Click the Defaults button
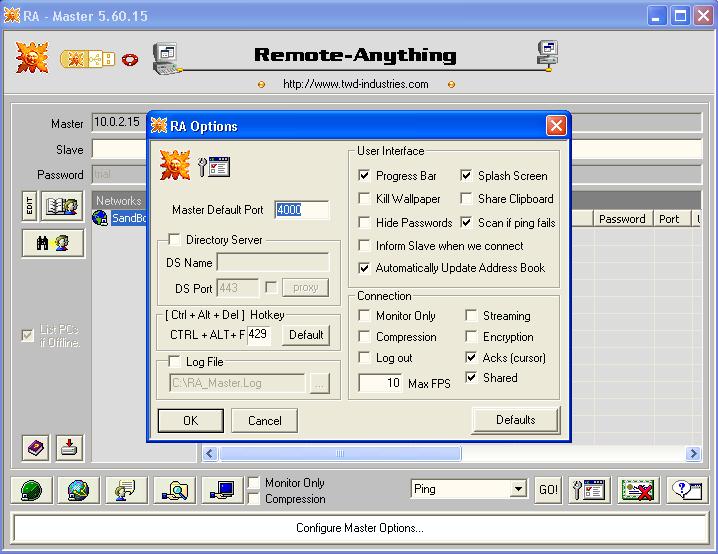Viewport: 718px width, 554px height. tap(516, 419)
